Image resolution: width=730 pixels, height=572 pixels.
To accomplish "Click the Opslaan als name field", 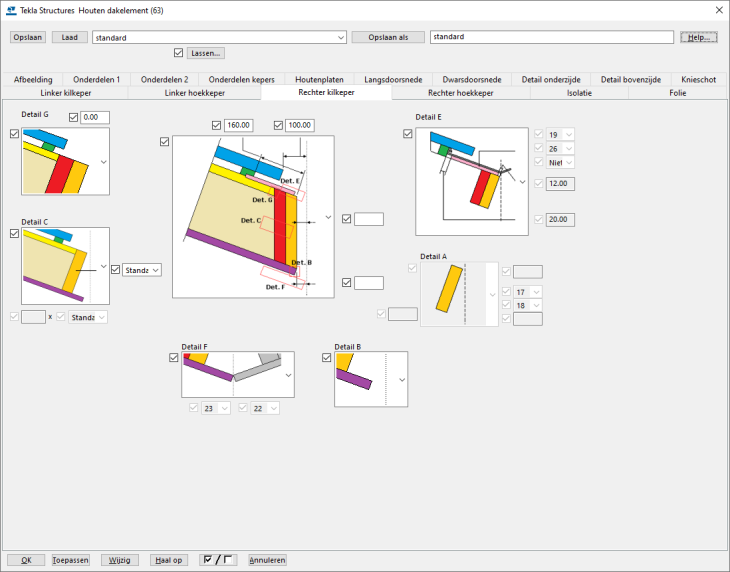I will click(x=551, y=37).
